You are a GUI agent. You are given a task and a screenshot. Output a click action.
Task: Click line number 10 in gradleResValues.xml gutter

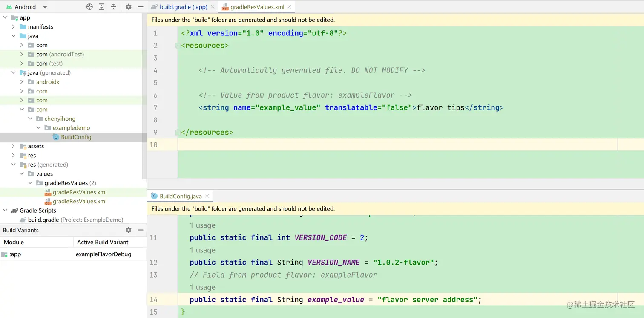coord(153,145)
